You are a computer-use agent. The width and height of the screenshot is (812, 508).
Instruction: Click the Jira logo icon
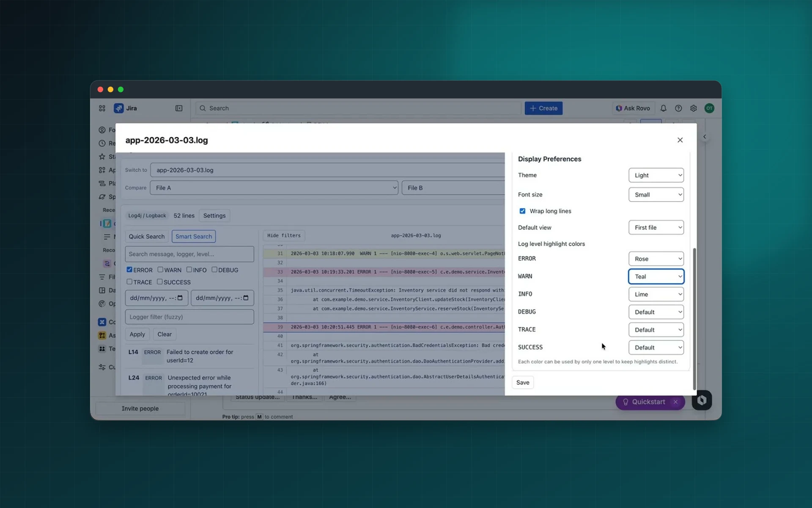pyautogui.click(x=118, y=108)
